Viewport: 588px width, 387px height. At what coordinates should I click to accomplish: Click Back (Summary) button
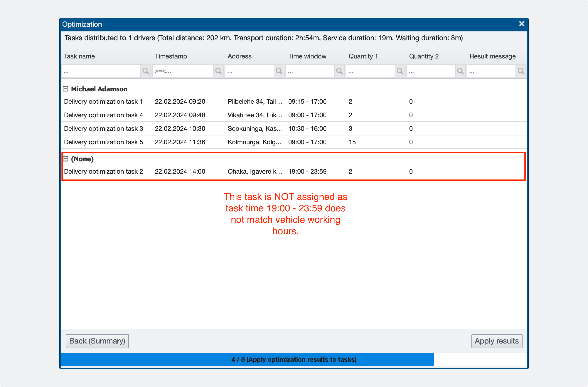97,341
